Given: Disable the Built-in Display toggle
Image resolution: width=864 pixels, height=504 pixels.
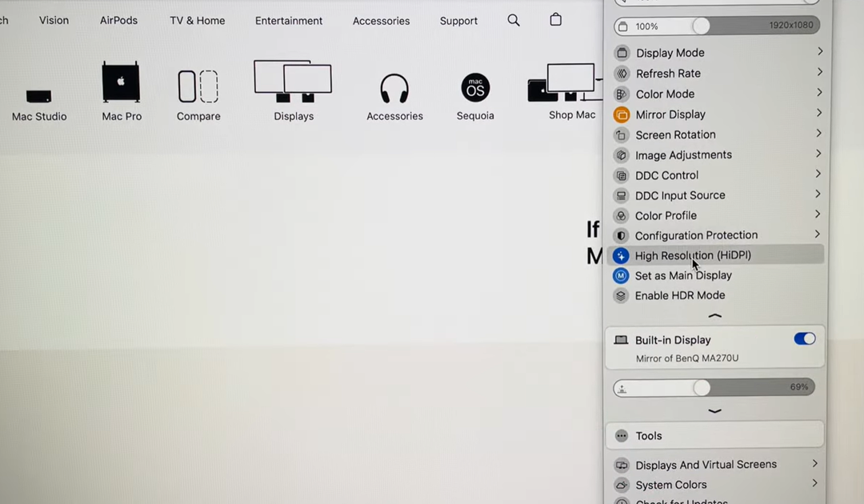Looking at the screenshot, I should [x=804, y=338].
